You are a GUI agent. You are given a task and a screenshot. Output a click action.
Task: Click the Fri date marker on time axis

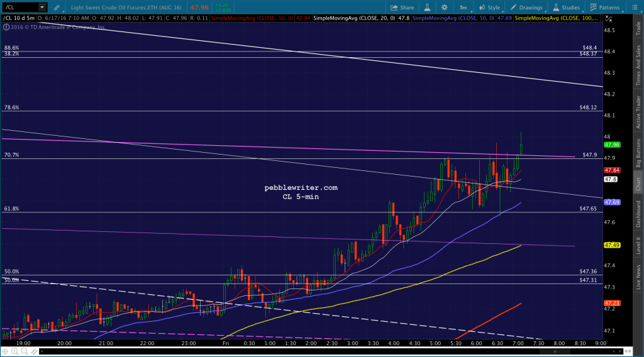point(226,343)
